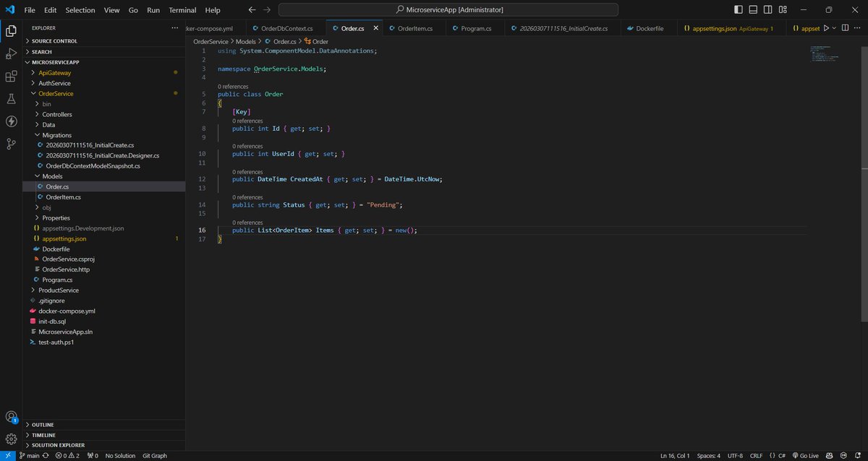Open docker-compose.yml in the file tree
Screen dimensions: 868x461
click(103, 311)
